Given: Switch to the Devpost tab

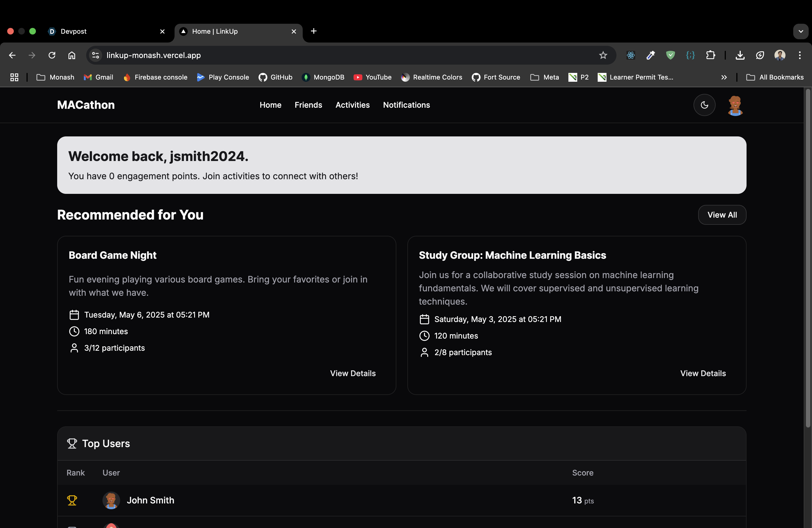Looking at the screenshot, I should coord(102,31).
